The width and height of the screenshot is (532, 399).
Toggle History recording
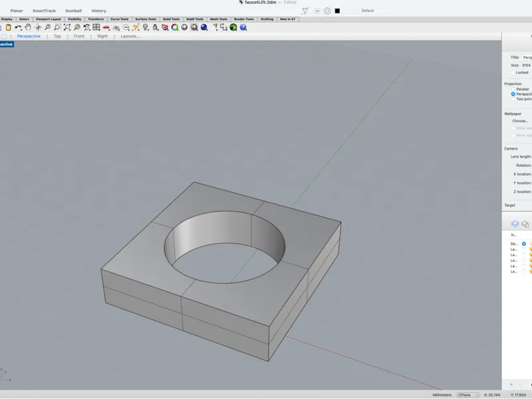click(98, 11)
